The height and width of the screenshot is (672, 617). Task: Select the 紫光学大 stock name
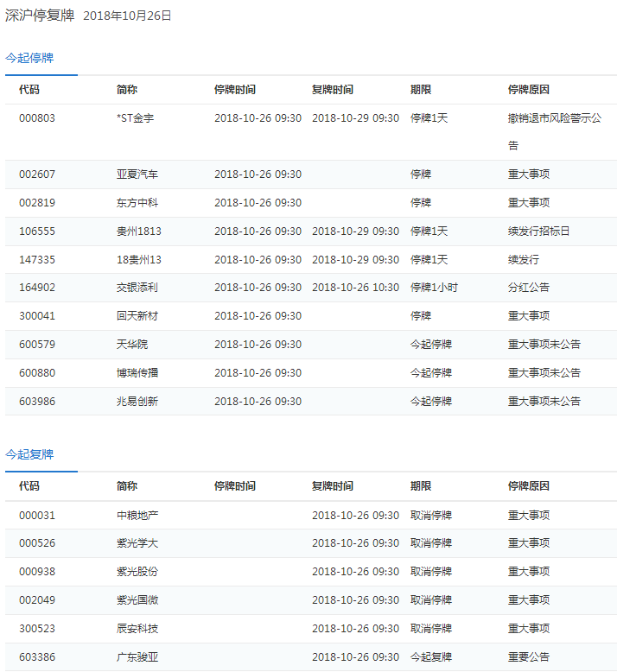[x=137, y=543]
